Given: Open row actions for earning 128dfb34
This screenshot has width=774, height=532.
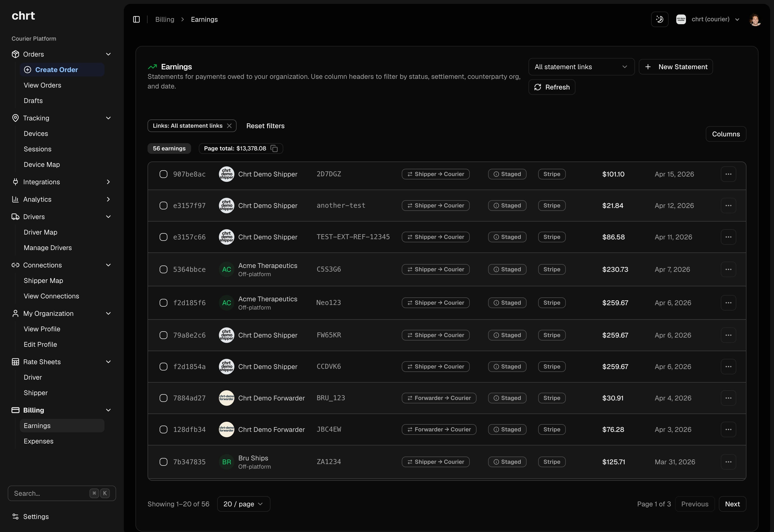Looking at the screenshot, I should tap(728, 429).
